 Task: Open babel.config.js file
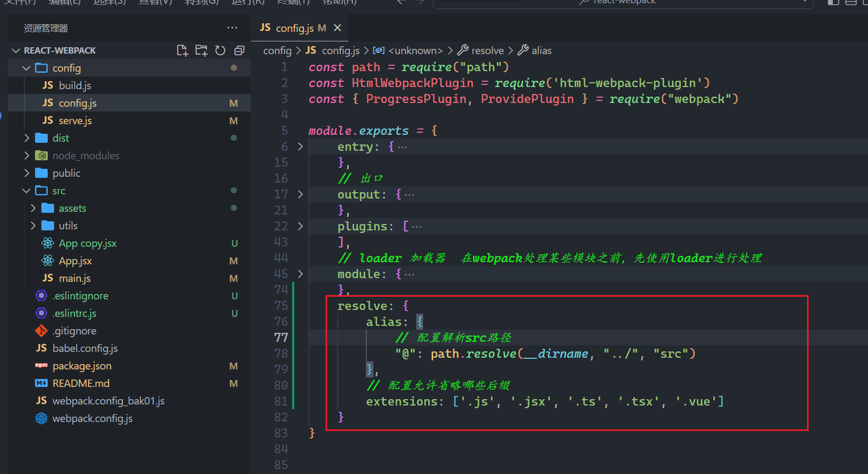click(x=129, y=348)
